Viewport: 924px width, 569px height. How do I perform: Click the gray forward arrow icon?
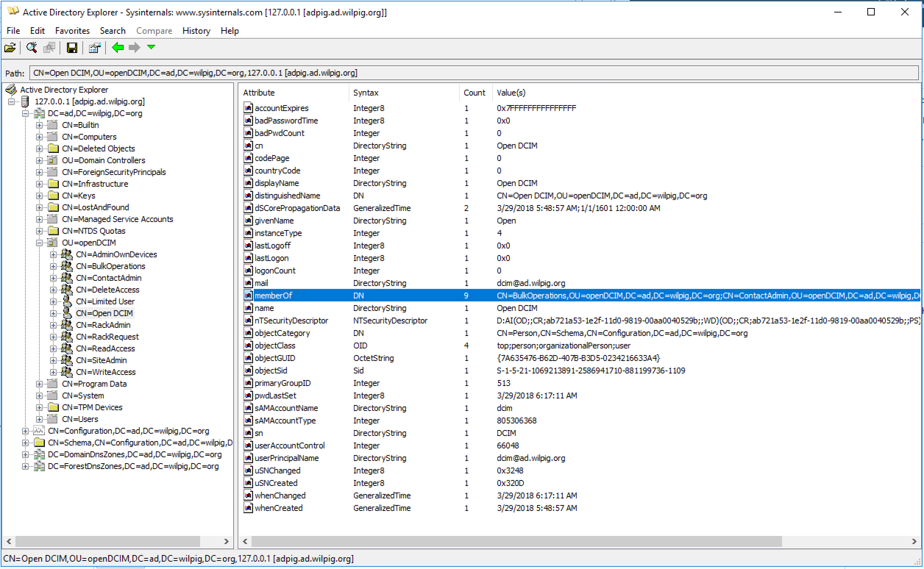coord(134,48)
